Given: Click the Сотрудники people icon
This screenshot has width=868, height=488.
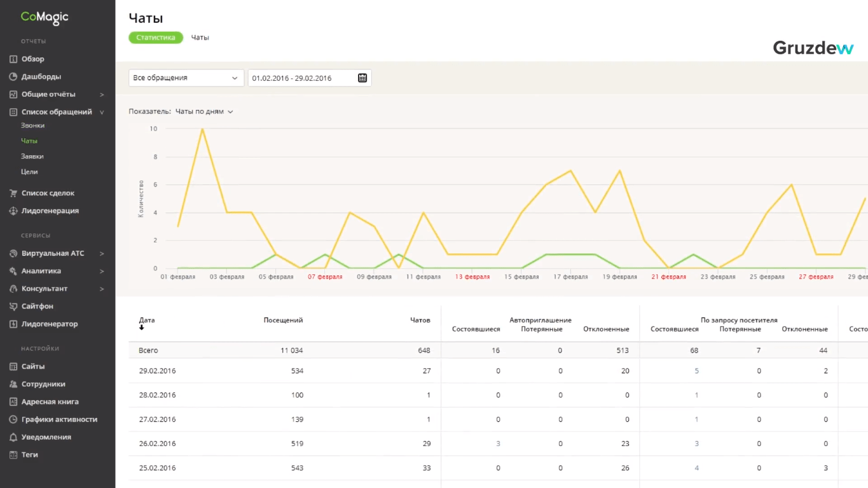Looking at the screenshot, I should coord(13,384).
